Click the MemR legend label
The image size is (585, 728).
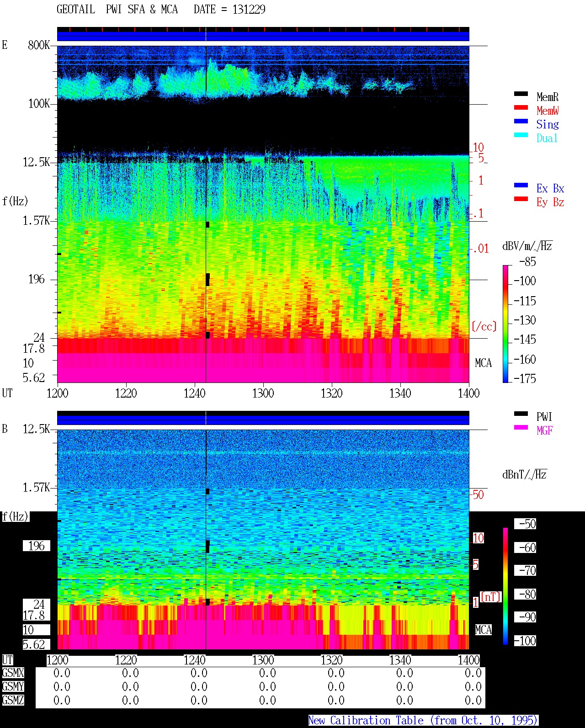[548, 97]
